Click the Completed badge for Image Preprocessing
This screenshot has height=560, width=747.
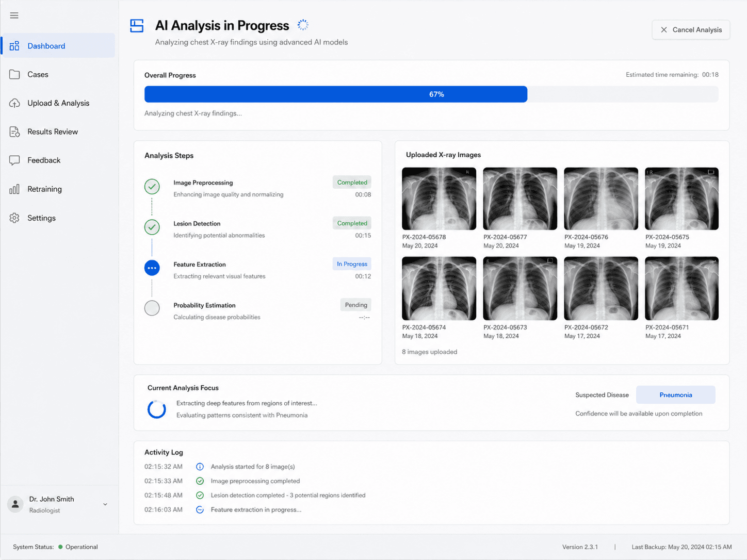pos(352,183)
